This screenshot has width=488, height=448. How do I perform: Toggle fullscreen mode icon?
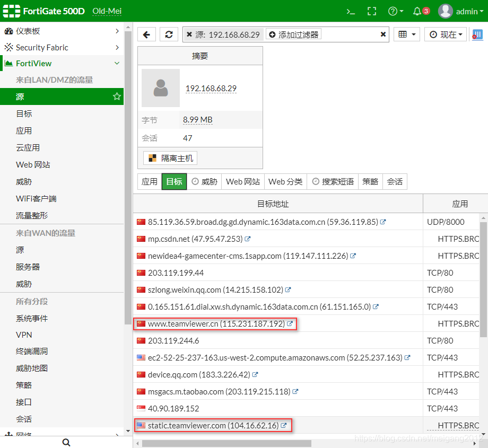[x=372, y=12]
